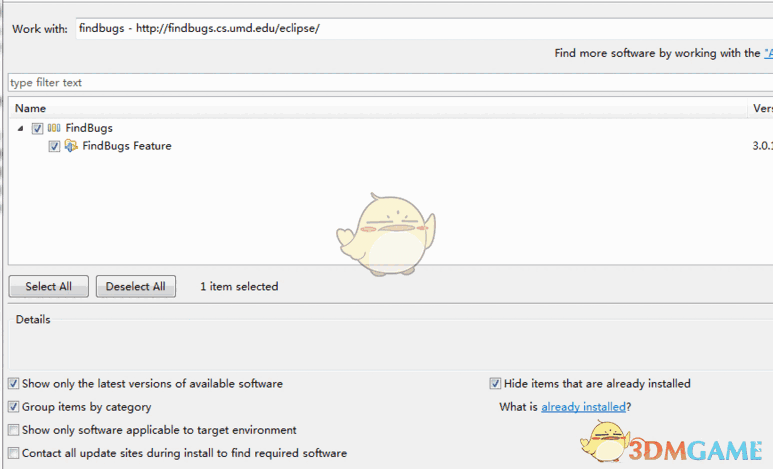Click the Name column header
The width and height of the screenshot is (773, 469).
(378, 108)
